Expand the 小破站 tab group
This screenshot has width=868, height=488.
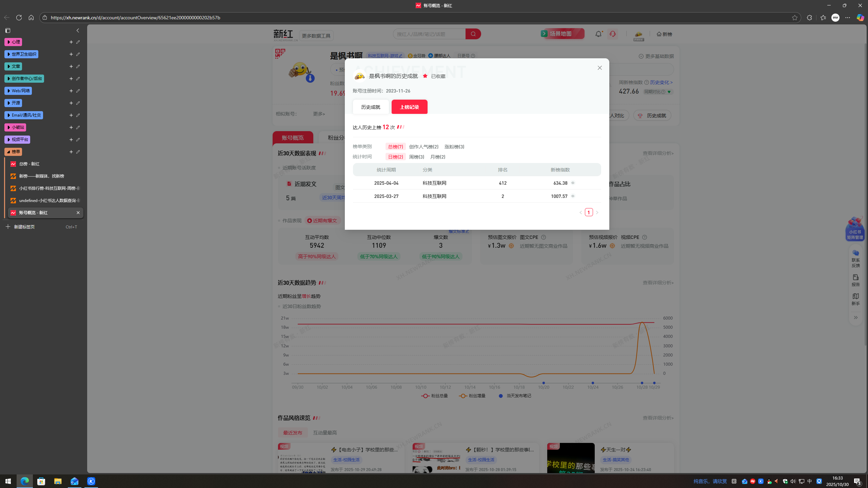15,127
